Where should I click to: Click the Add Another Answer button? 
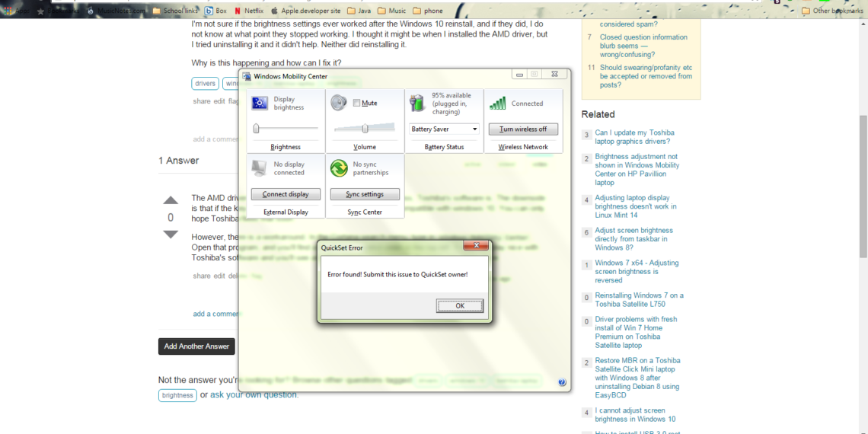[196, 346]
